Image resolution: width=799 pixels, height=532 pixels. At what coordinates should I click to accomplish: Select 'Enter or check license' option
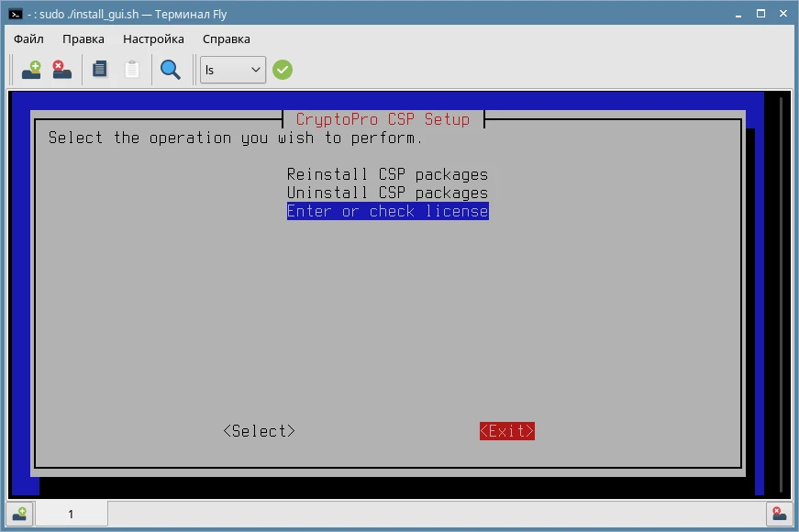[x=388, y=211]
